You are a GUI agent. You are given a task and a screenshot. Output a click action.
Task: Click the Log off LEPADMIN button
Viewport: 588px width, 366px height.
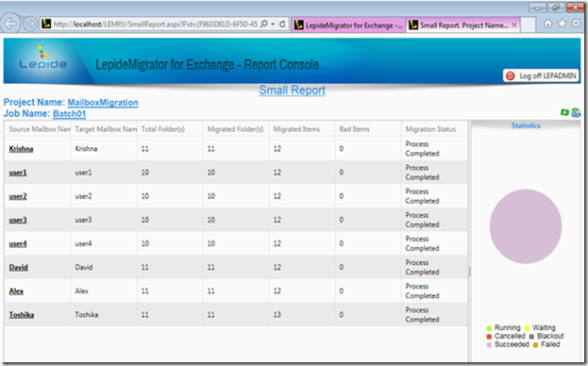(541, 75)
